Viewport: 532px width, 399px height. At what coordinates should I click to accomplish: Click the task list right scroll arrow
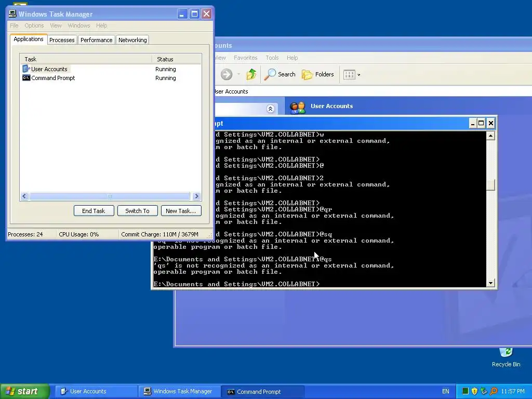coord(196,196)
